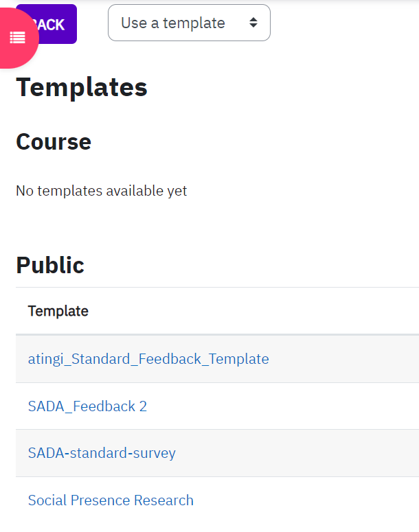
Task: Click empty space in the atingi_Standard_Feedback_Template row
Action: [x=343, y=359]
